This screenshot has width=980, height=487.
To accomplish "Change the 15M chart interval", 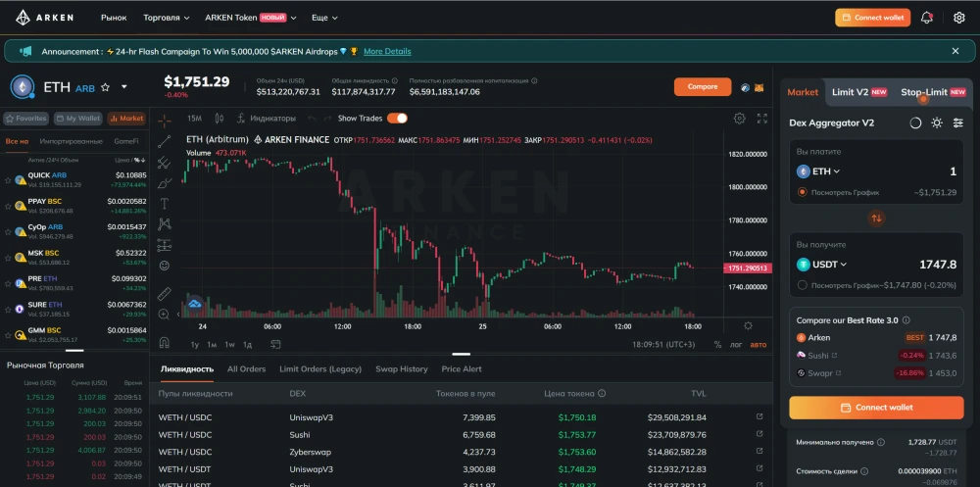I will click(194, 119).
